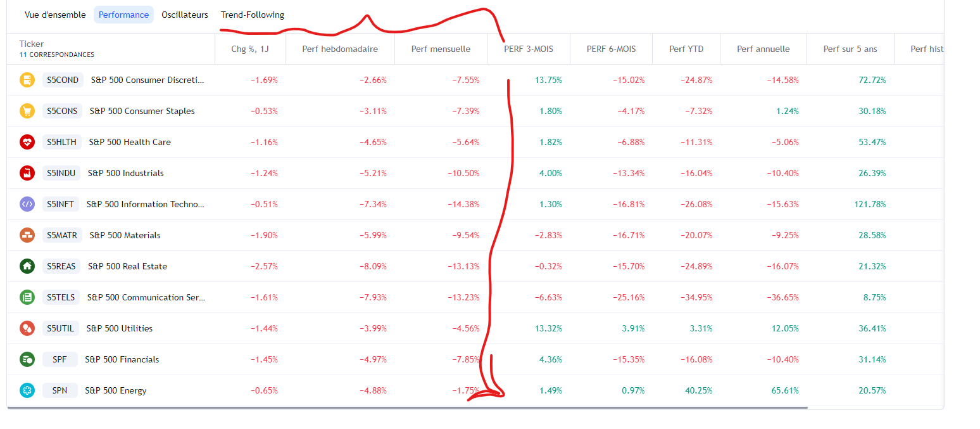Viewport: 980px width, 429px height.
Task: Open the SPF ticker symbol
Action: [x=60, y=359]
